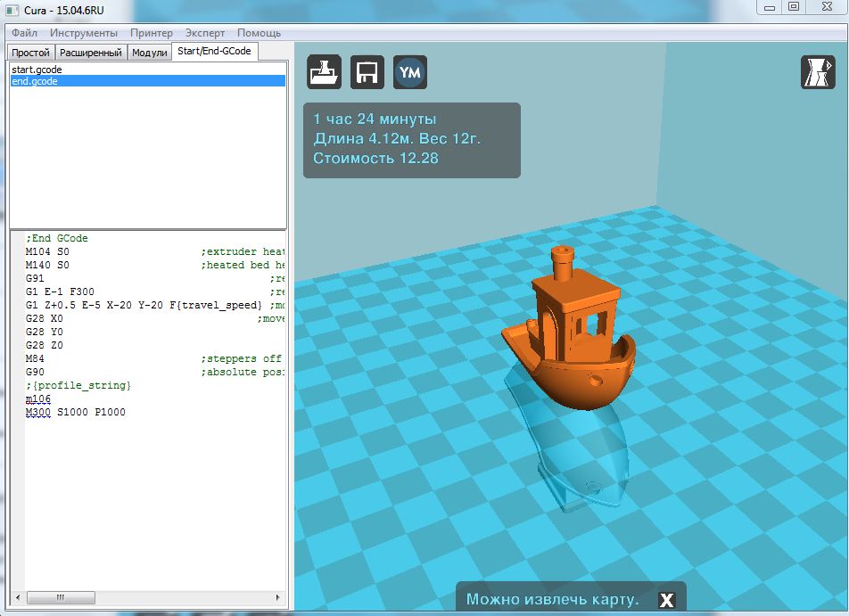Click the horizontal scrollbar right arrow
The height and width of the screenshot is (616, 849).
click(x=279, y=597)
